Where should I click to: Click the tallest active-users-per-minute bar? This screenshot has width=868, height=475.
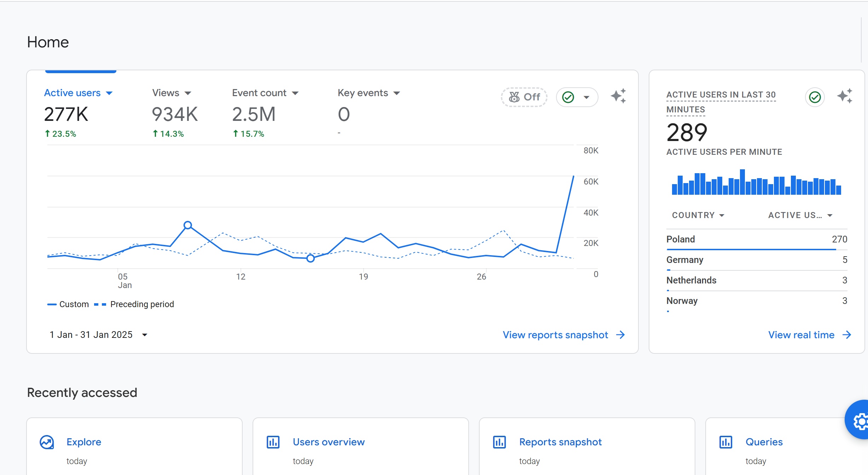click(742, 182)
